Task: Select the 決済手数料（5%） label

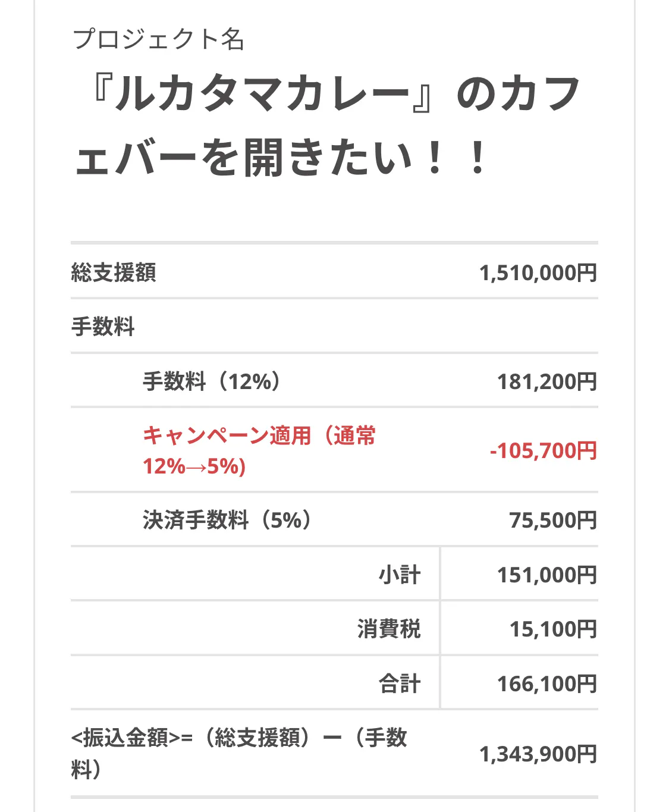Action: tap(227, 520)
